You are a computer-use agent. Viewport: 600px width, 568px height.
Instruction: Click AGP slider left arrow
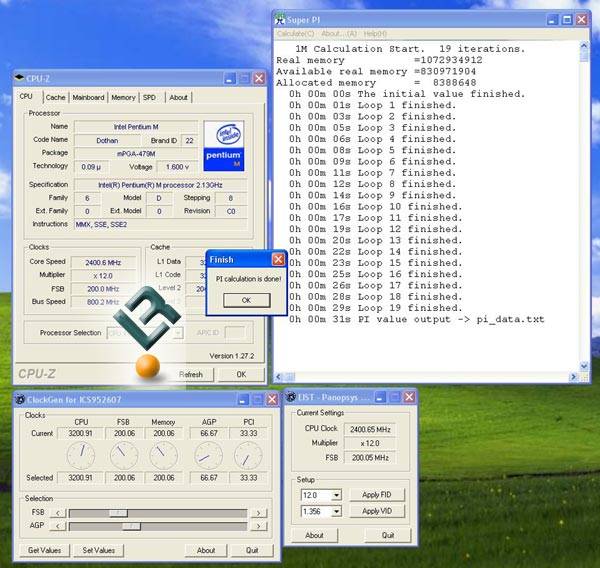58,526
